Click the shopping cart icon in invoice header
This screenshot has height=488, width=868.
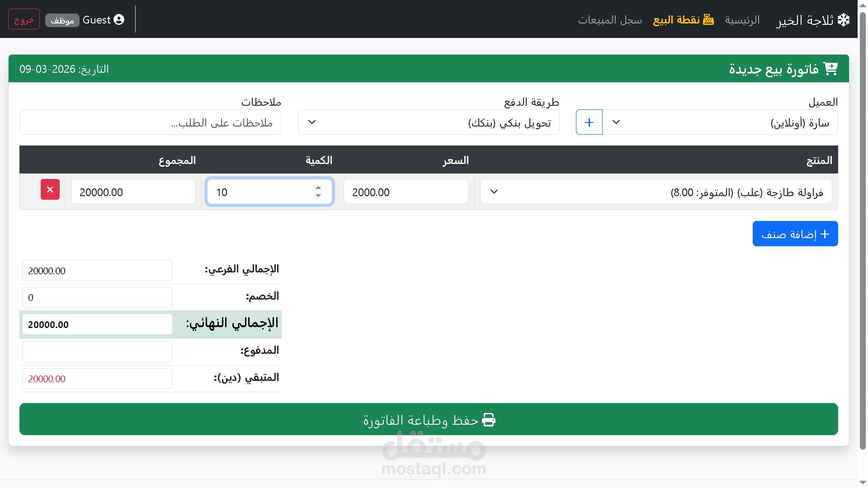pyautogui.click(x=830, y=69)
